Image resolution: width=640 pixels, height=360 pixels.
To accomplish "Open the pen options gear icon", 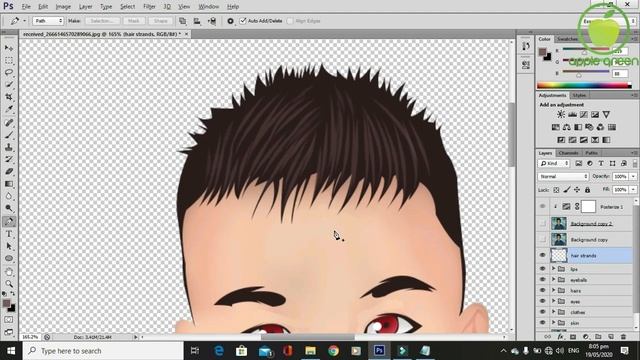I will coord(230,21).
